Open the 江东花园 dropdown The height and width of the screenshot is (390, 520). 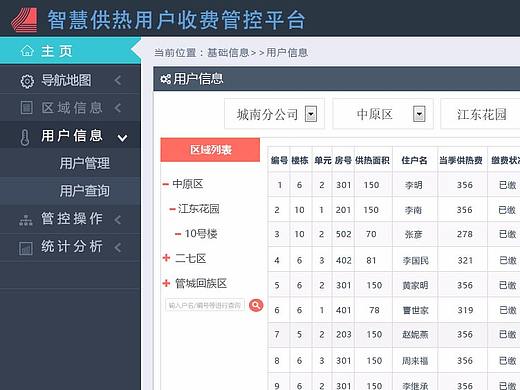tap(480, 114)
